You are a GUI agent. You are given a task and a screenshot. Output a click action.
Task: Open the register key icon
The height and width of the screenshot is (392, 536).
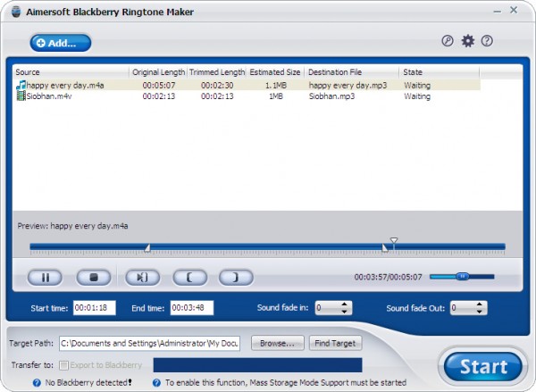448,41
